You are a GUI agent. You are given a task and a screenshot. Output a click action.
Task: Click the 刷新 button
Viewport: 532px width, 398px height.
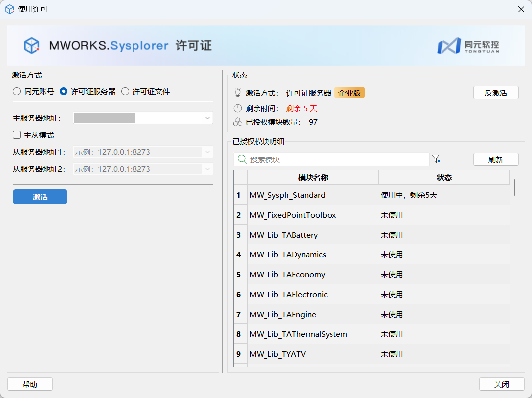495,159
